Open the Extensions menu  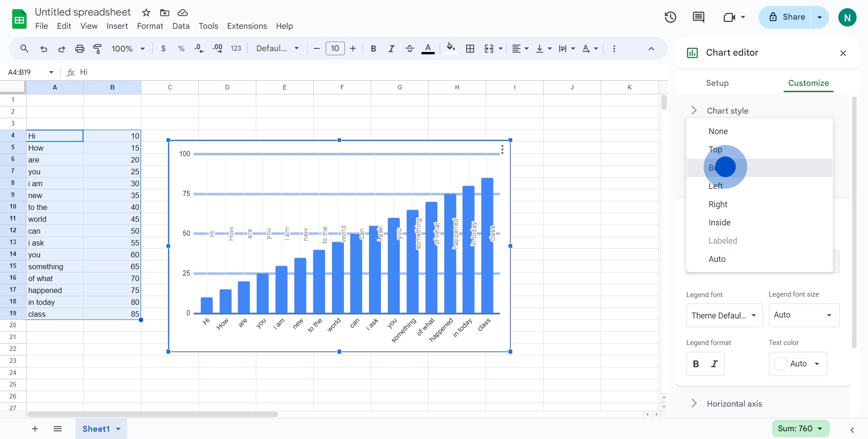(247, 26)
